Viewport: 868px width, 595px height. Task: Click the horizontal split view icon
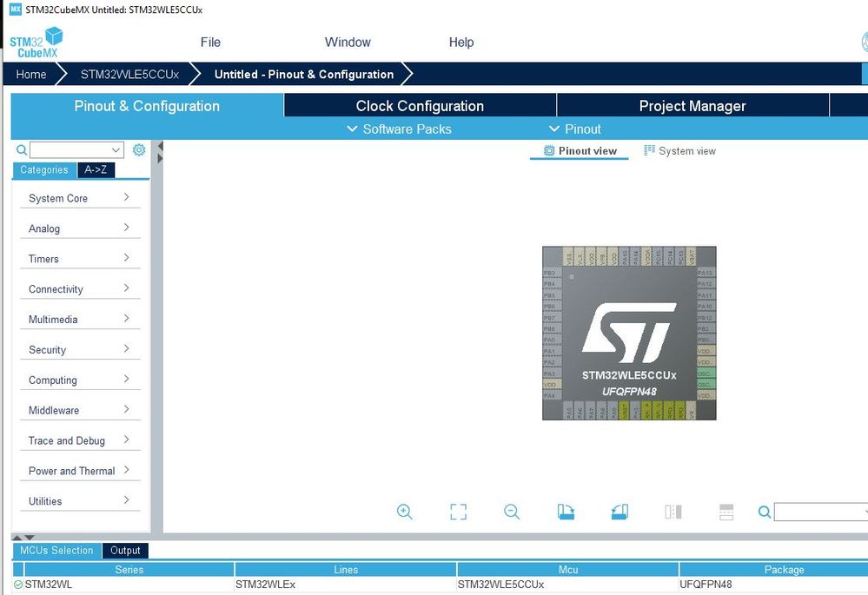coord(726,512)
